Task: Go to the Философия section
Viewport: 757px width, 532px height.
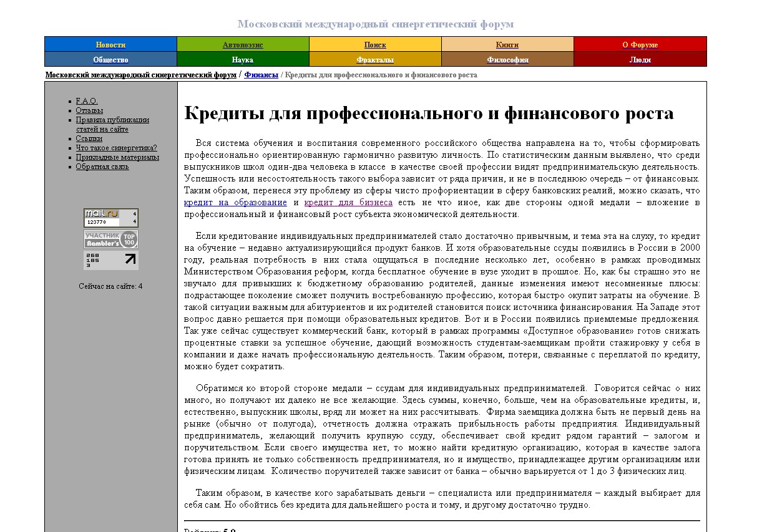Action: point(507,60)
